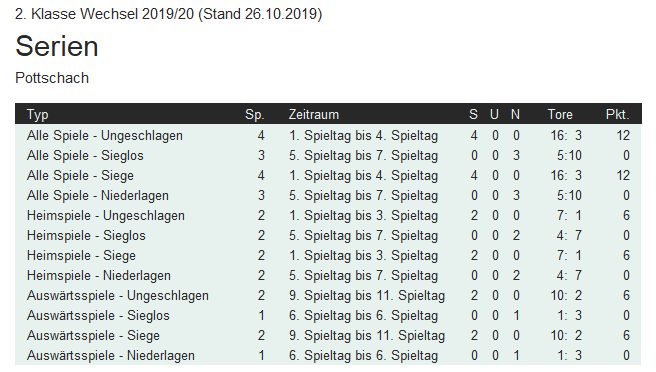656x372 pixels.
Task: Click the Serien page heading
Action: [57, 46]
